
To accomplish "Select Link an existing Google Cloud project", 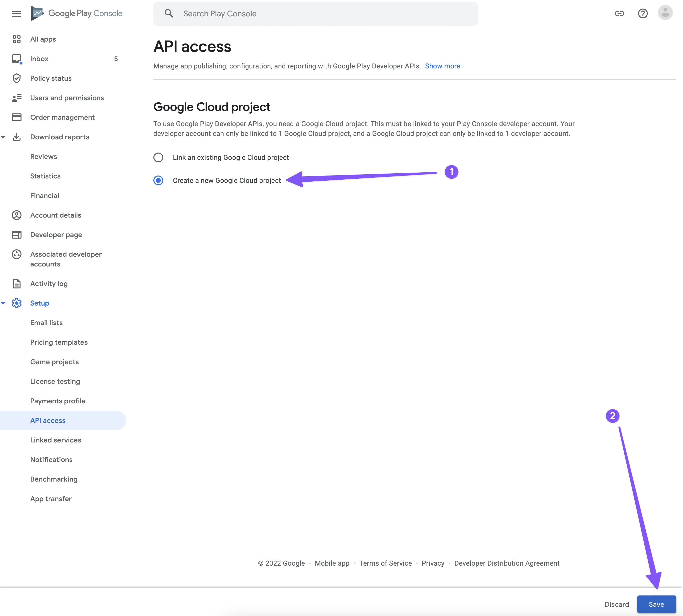I will 158,157.
